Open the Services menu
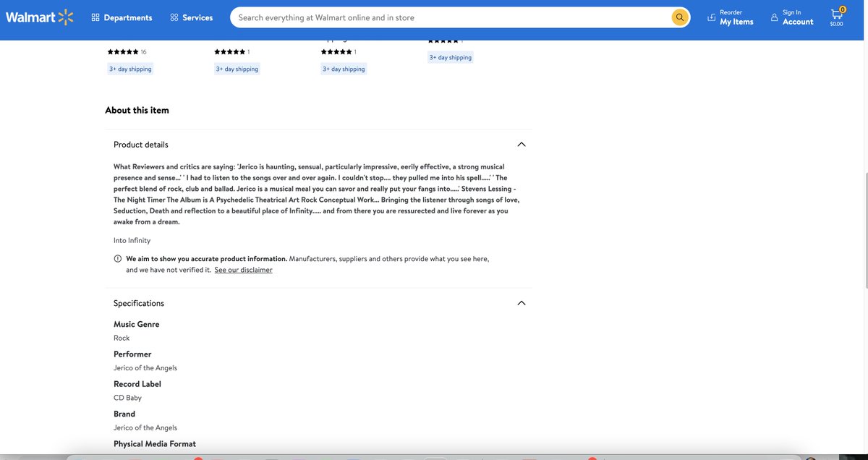This screenshot has height=460, width=868. point(192,17)
